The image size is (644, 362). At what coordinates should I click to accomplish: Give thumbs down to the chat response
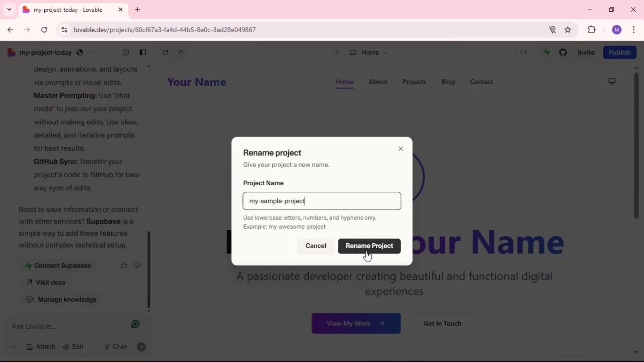[137, 265]
